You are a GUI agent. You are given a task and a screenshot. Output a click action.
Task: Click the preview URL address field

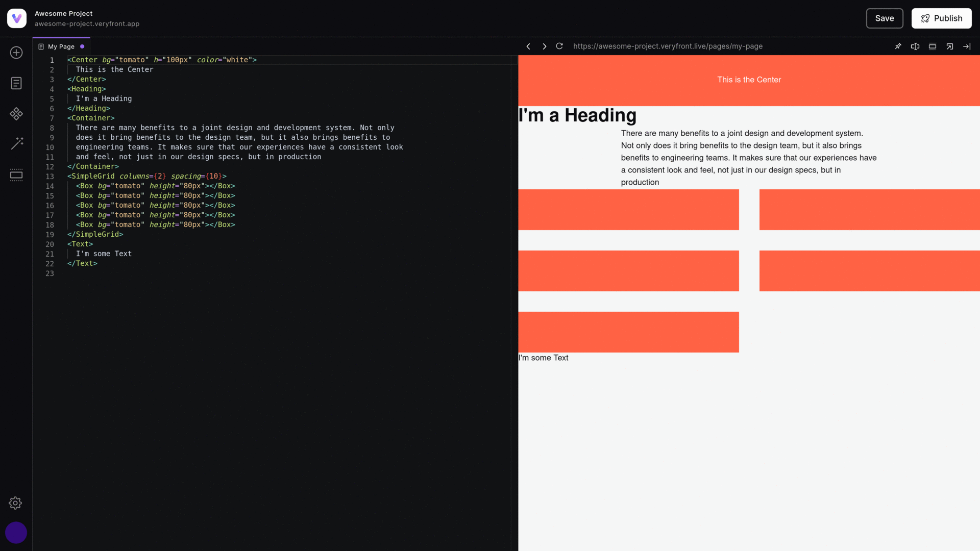pos(668,46)
